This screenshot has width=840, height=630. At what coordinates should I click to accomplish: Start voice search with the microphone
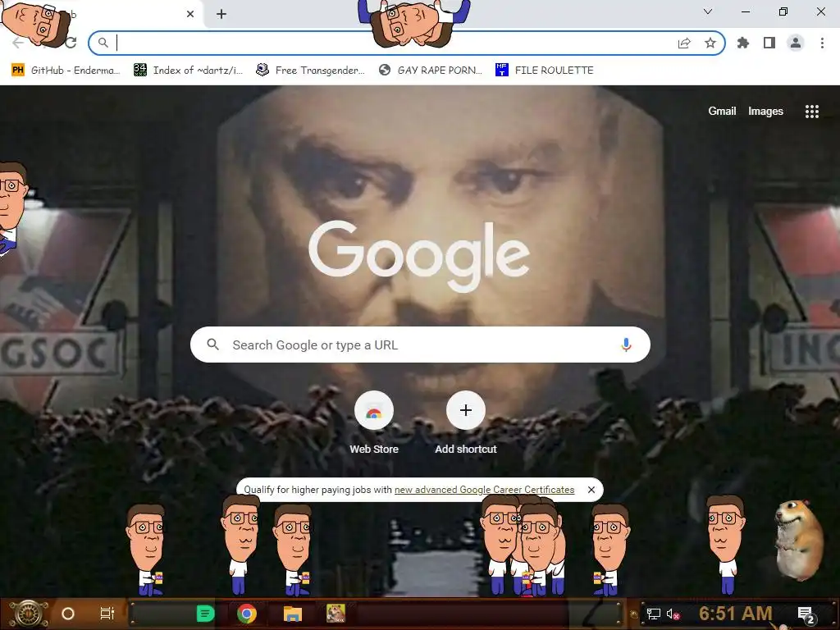tap(626, 345)
